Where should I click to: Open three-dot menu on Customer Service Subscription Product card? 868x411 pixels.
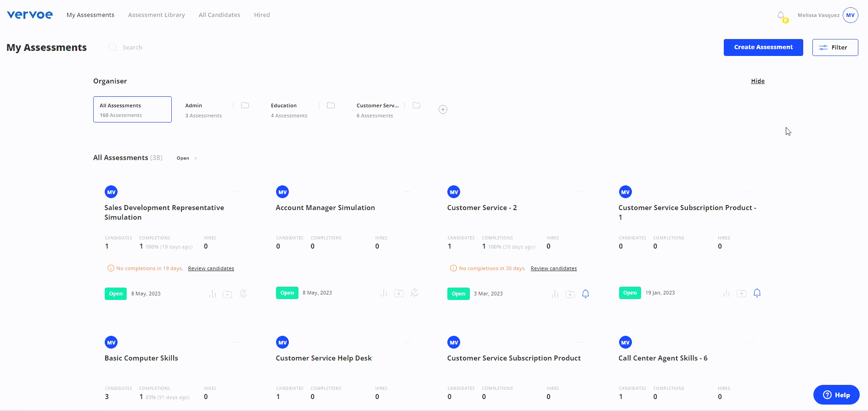579,342
